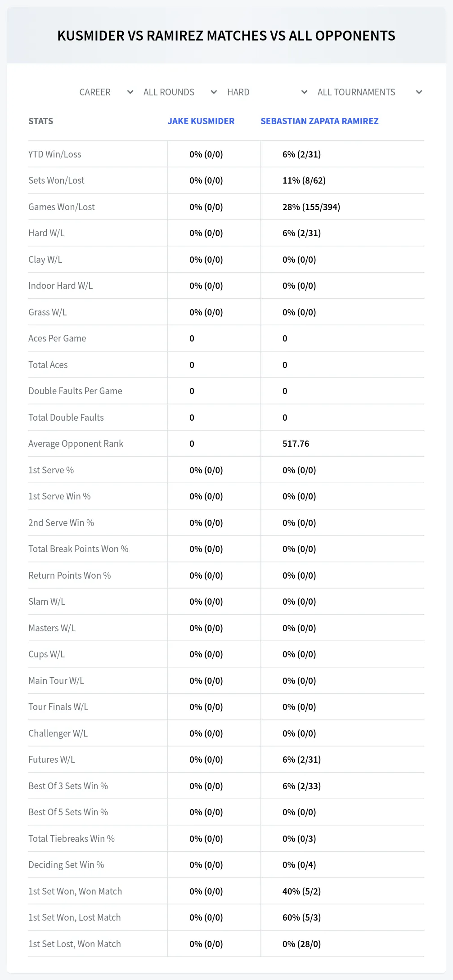Viewport: 453px width, 980px height.
Task: Click the Average Opponent Rank value 517.76
Action: click(296, 444)
